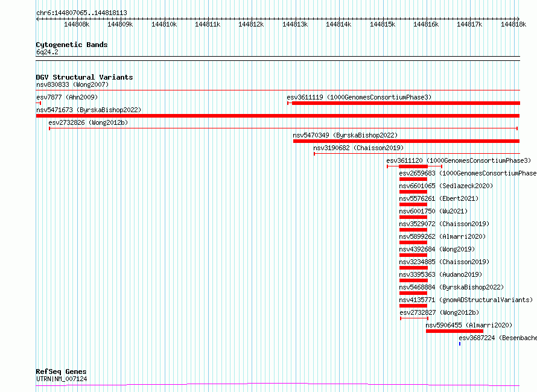
Task: Open variant nsv5576261 (Ebert2021) label
Action: click(x=439, y=198)
